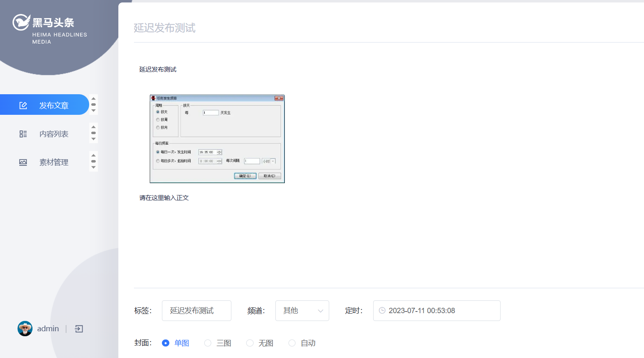Select the 无图 cover radio button

pos(250,343)
